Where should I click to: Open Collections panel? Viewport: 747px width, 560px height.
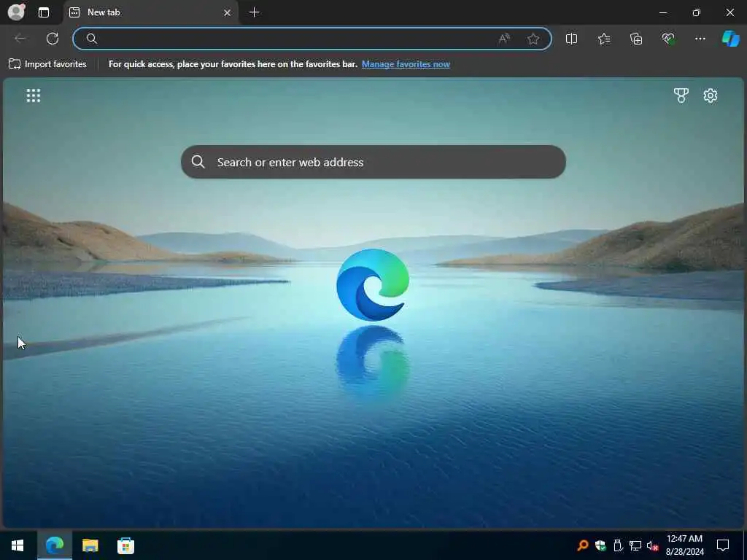[636, 39]
